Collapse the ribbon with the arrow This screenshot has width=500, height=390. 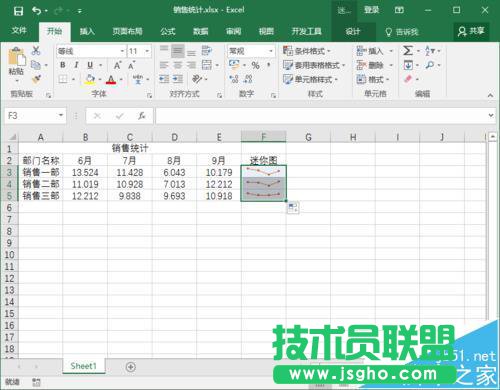[490, 96]
